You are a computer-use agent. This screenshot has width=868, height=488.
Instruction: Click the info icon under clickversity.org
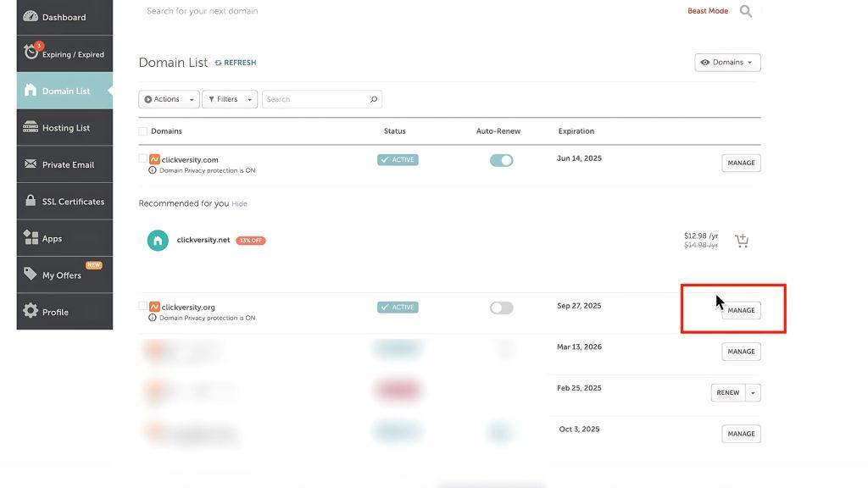coord(153,318)
